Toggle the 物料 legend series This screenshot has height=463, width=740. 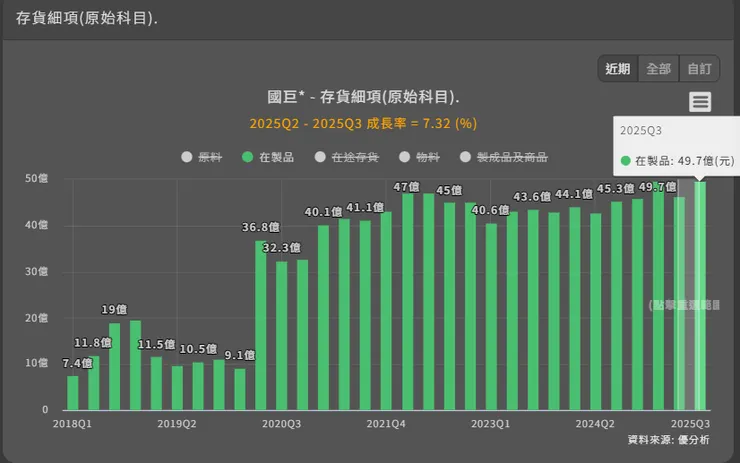pos(419,157)
